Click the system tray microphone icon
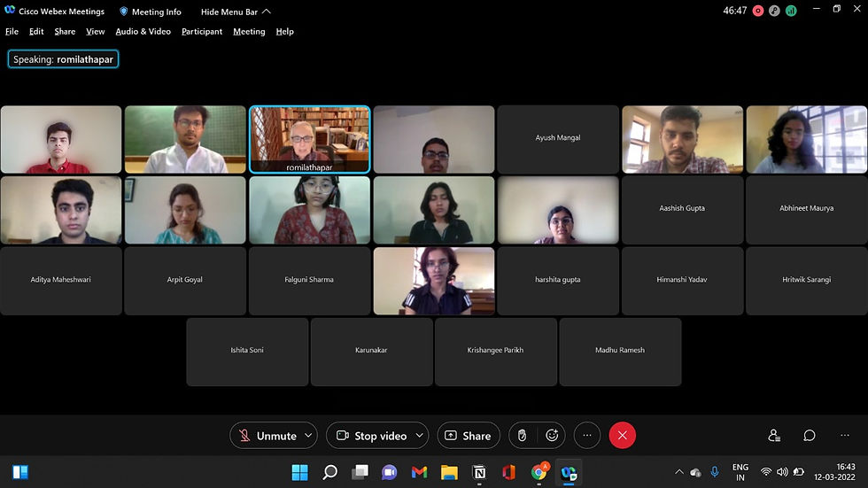Image resolution: width=868 pixels, height=488 pixels. click(x=715, y=472)
